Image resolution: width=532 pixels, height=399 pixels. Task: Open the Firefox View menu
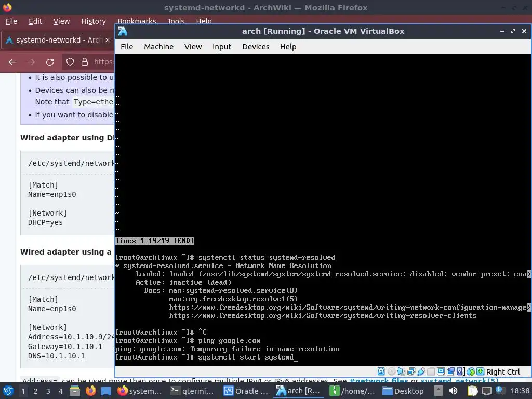pyautogui.click(x=61, y=21)
